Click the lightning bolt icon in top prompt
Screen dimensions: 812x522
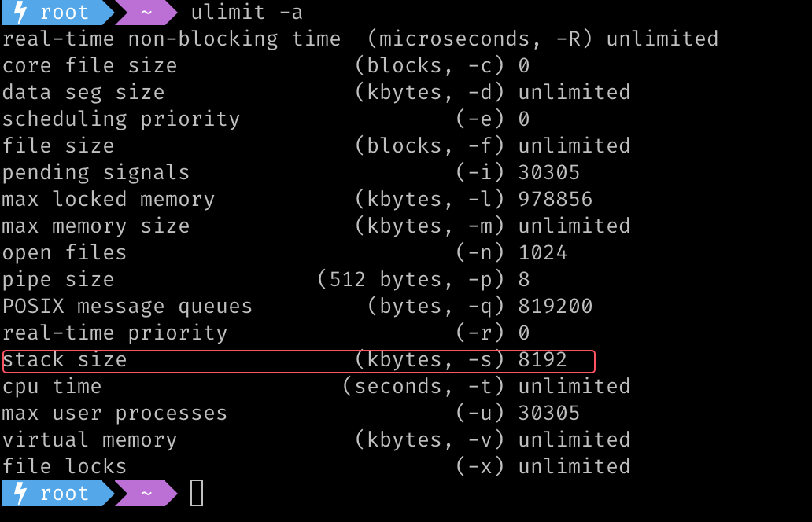pyautogui.click(x=20, y=11)
